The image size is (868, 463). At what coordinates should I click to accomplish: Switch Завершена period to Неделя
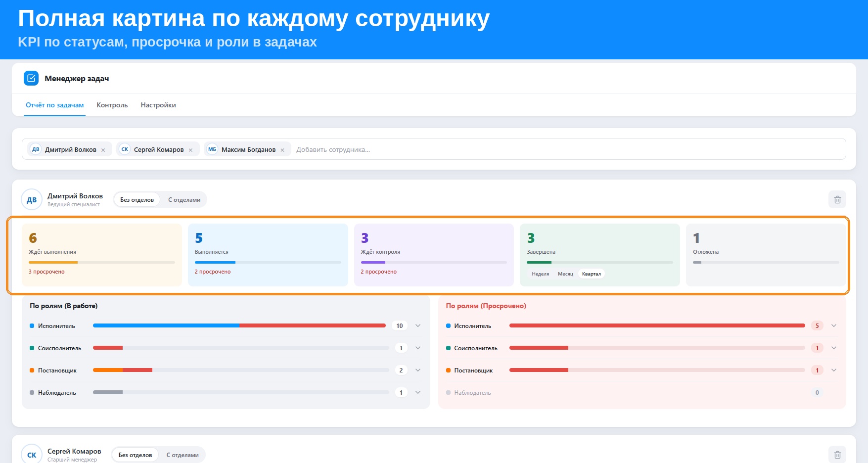pyautogui.click(x=540, y=274)
